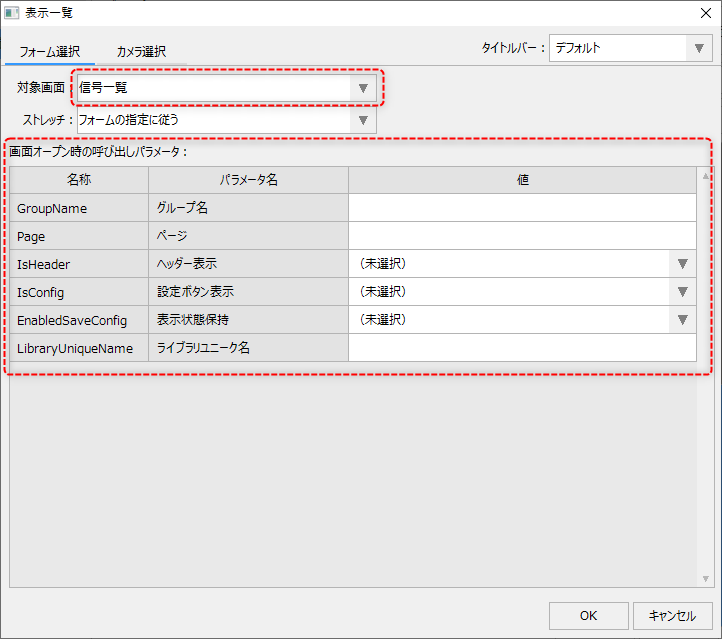
Task: Click the LibraryUniqueName value field
Action: coord(521,348)
